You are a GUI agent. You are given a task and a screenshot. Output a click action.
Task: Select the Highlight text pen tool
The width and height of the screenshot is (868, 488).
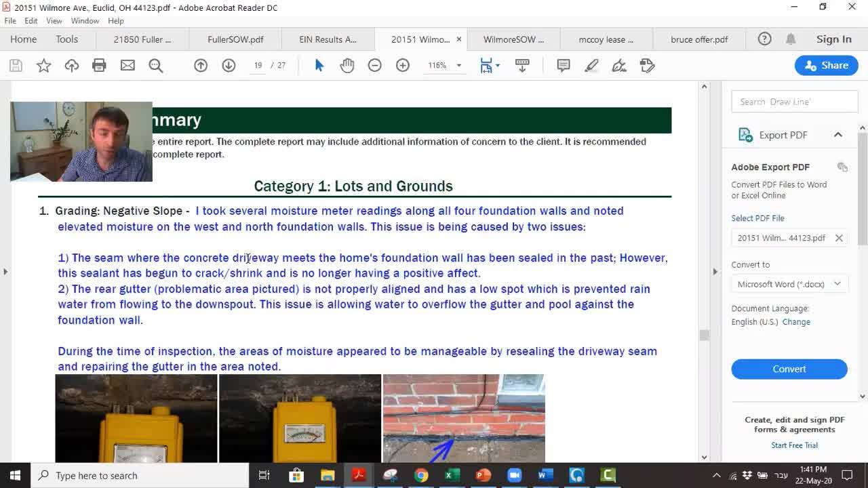click(x=591, y=66)
